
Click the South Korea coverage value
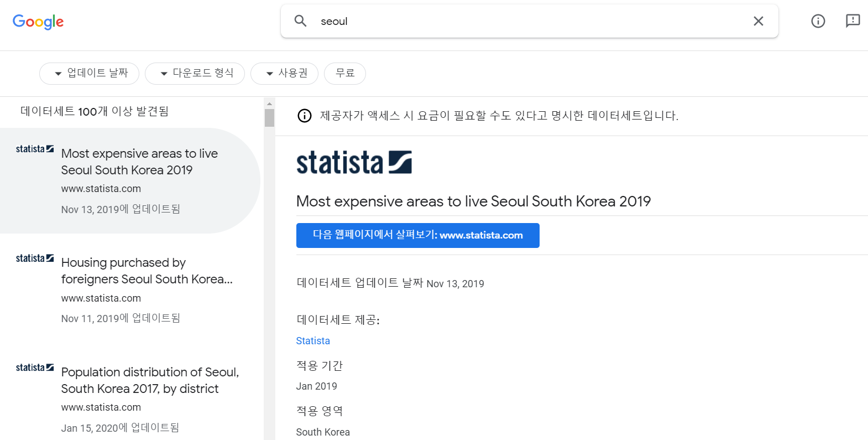323,432
